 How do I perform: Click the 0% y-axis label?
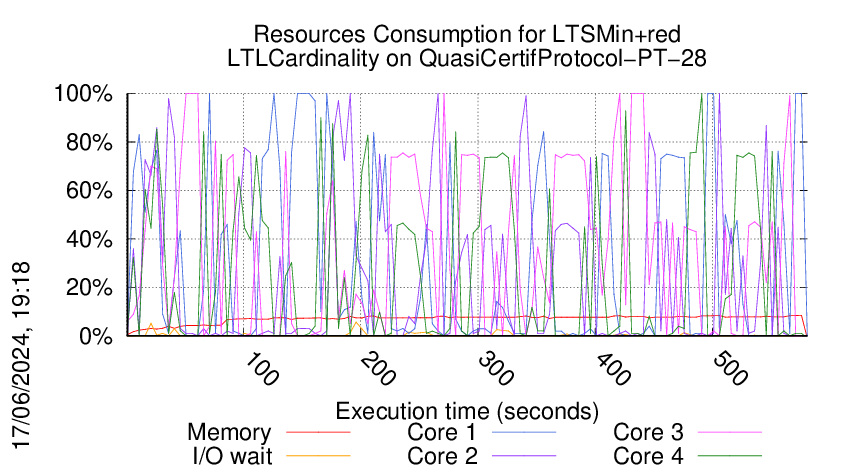[x=95, y=336]
